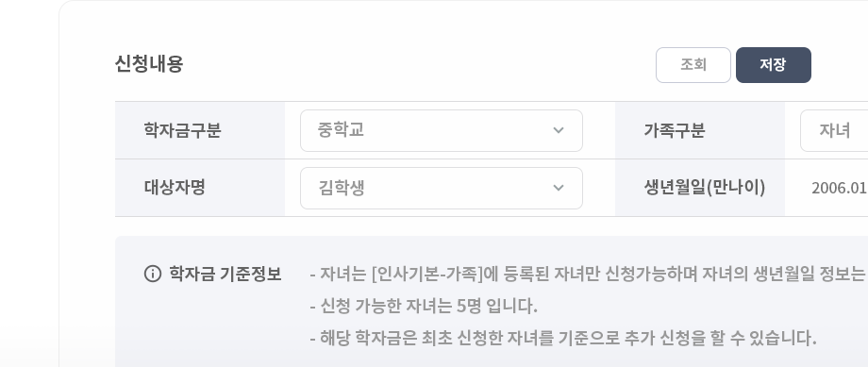Image resolution: width=868 pixels, height=367 pixels.
Task: Click the chevron arrow in 중학교 dropdown
Action: [x=558, y=130]
